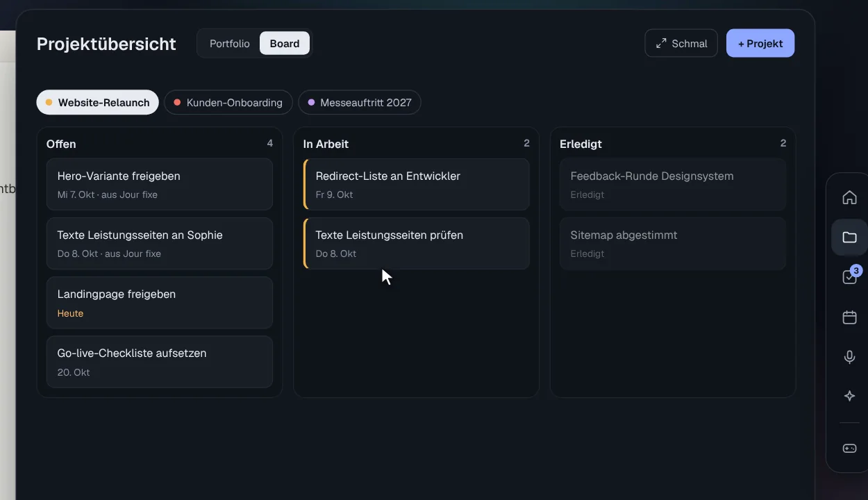The image size is (868, 500).
Task: Open the Texte Leistungsseiten prüfen card
Action: (417, 243)
